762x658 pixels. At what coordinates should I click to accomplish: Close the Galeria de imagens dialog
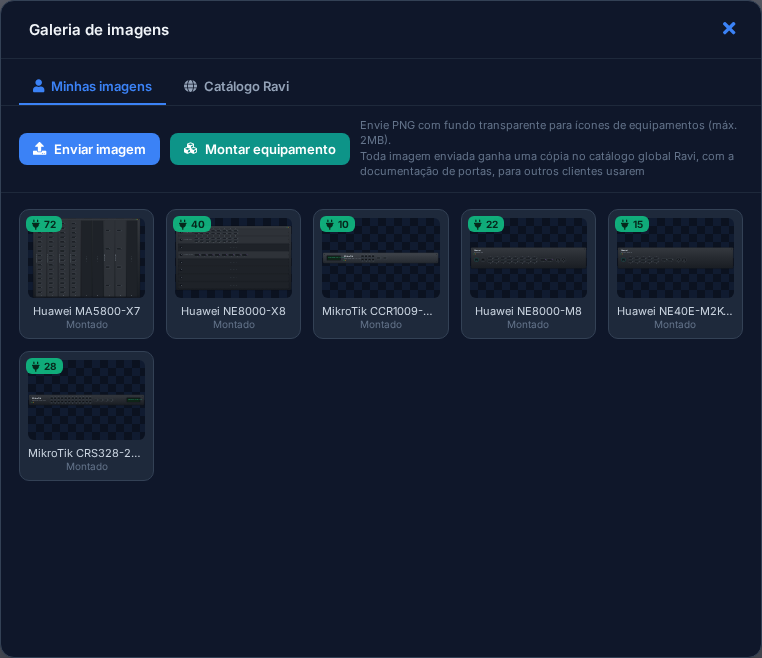tap(728, 29)
